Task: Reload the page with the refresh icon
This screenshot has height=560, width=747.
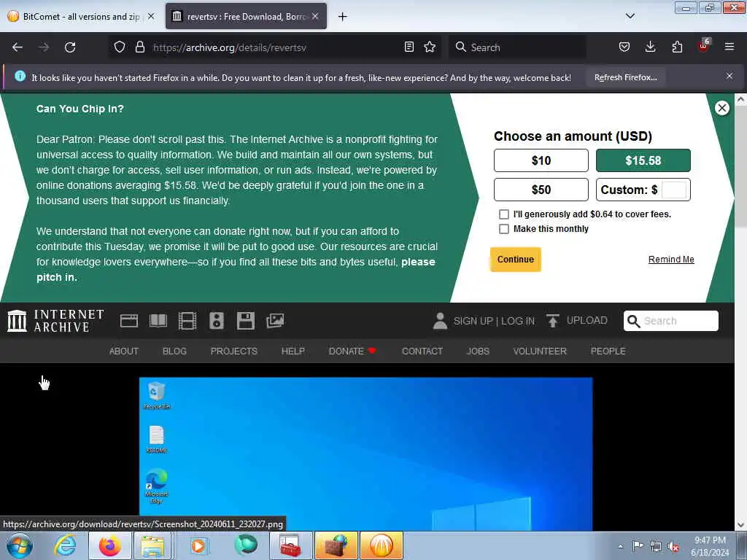Action: click(70, 47)
